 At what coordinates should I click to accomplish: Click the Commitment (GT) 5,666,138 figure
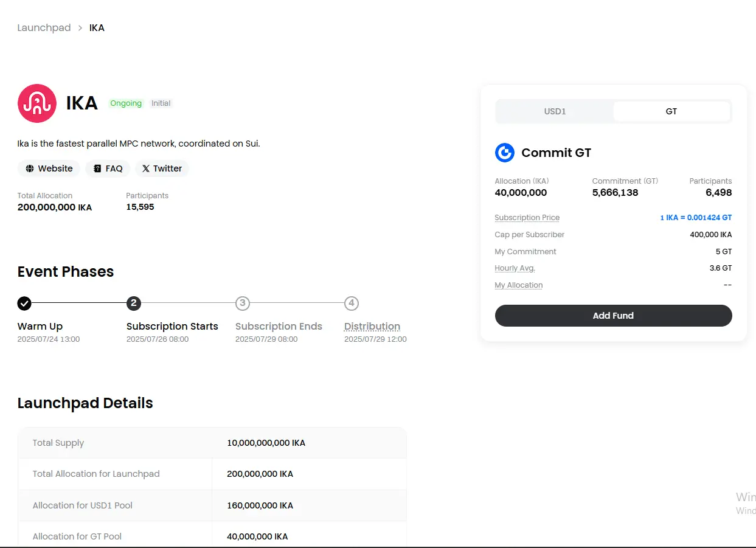pos(616,193)
